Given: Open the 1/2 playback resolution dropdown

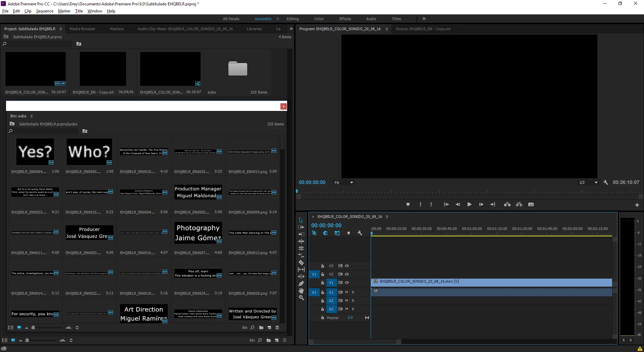Looking at the screenshot, I should pos(588,183).
